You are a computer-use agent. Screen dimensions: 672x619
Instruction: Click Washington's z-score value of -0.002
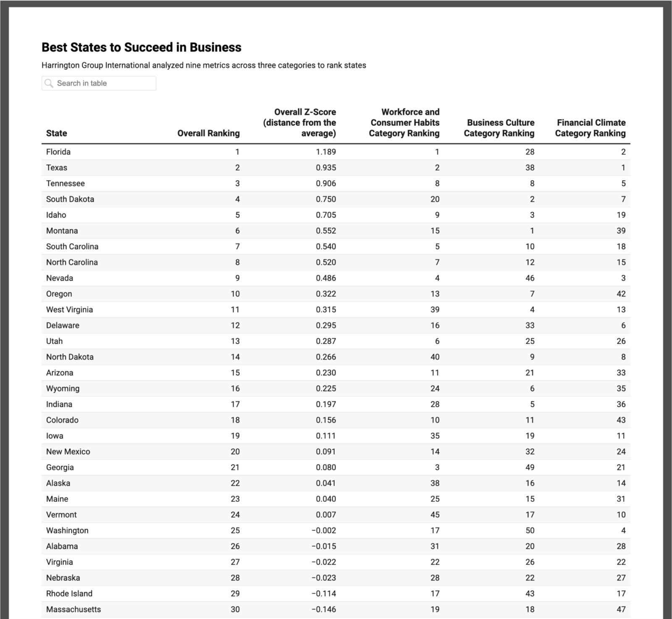(326, 530)
